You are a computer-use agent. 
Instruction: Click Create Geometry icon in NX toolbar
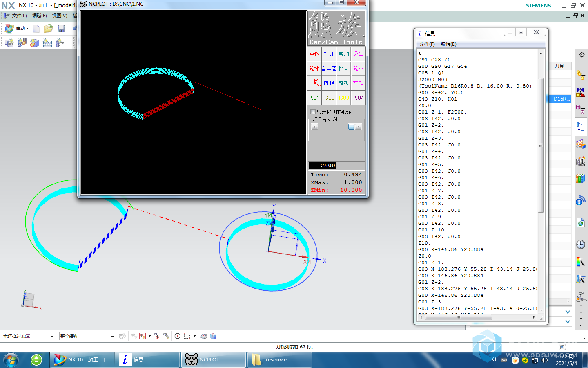(x=35, y=43)
